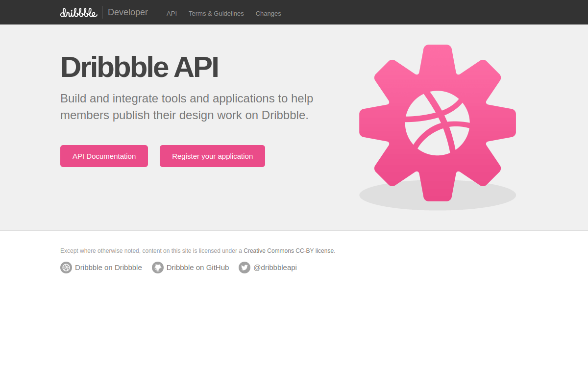
Task: Open the @dribbbleapi Twitter link
Action: coord(275,268)
